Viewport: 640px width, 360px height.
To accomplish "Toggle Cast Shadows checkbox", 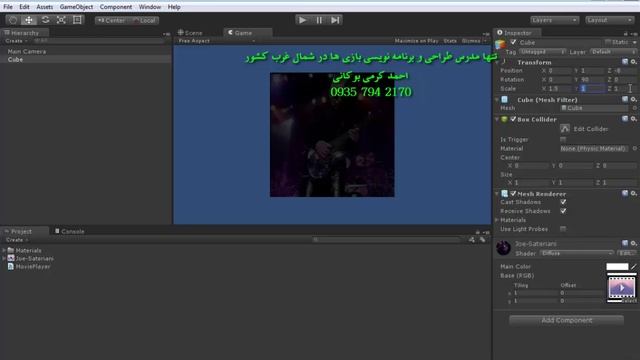I will [x=563, y=202].
